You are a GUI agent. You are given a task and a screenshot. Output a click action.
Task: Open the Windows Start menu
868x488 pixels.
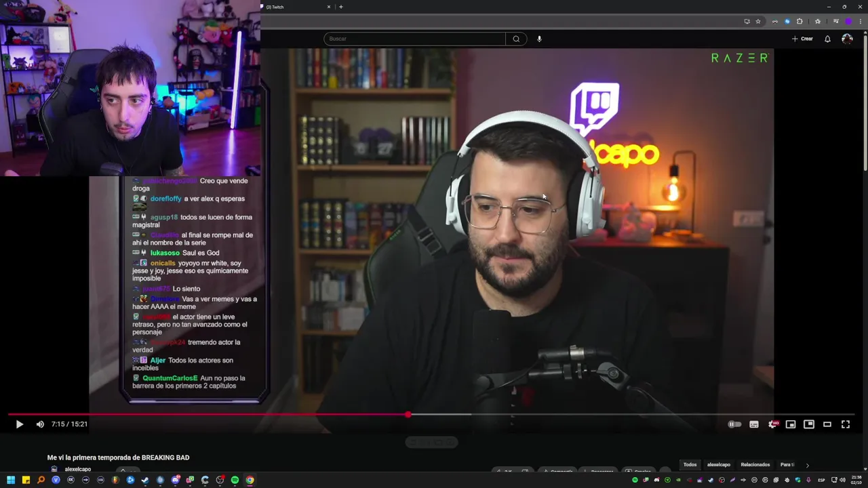[x=11, y=480]
